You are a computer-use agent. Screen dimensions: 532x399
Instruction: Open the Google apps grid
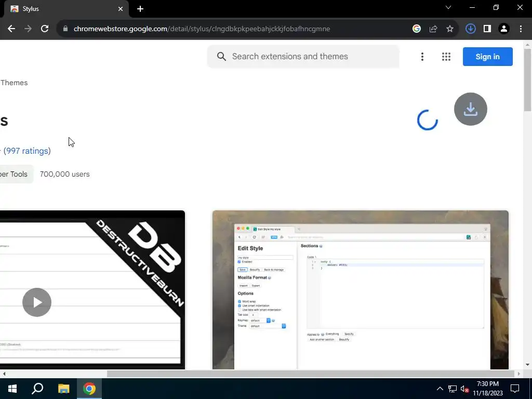click(446, 57)
